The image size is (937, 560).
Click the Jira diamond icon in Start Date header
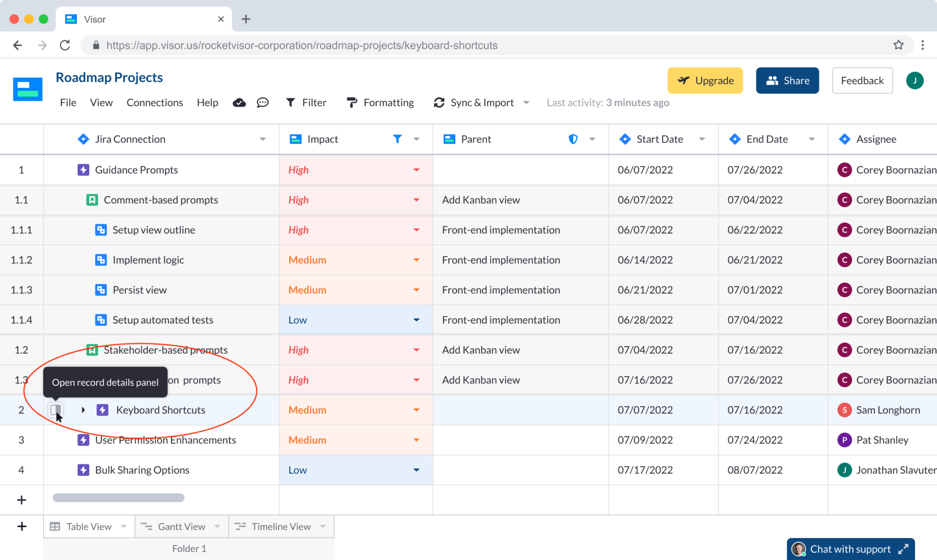click(x=625, y=139)
